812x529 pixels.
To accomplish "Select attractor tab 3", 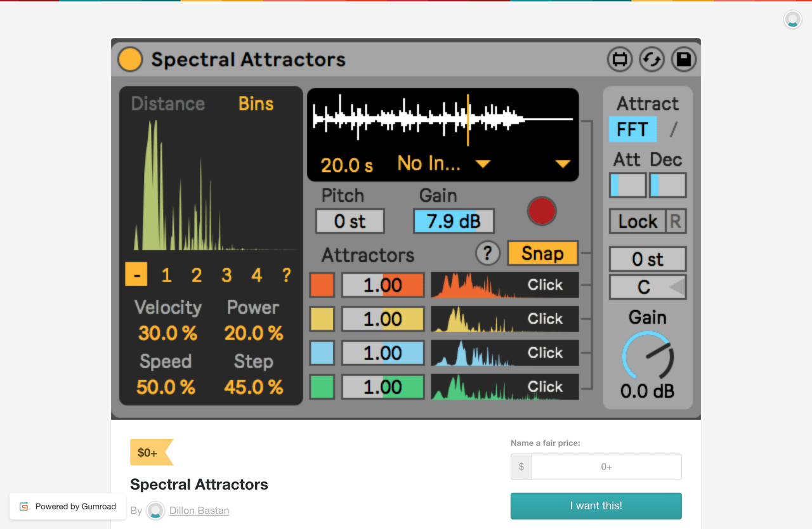I will [x=226, y=275].
